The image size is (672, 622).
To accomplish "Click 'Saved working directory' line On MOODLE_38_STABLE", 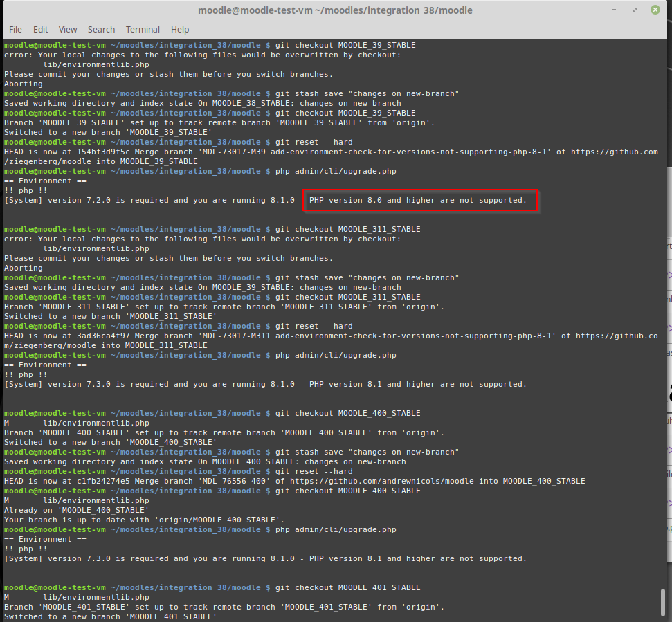I will [x=203, y=103].
